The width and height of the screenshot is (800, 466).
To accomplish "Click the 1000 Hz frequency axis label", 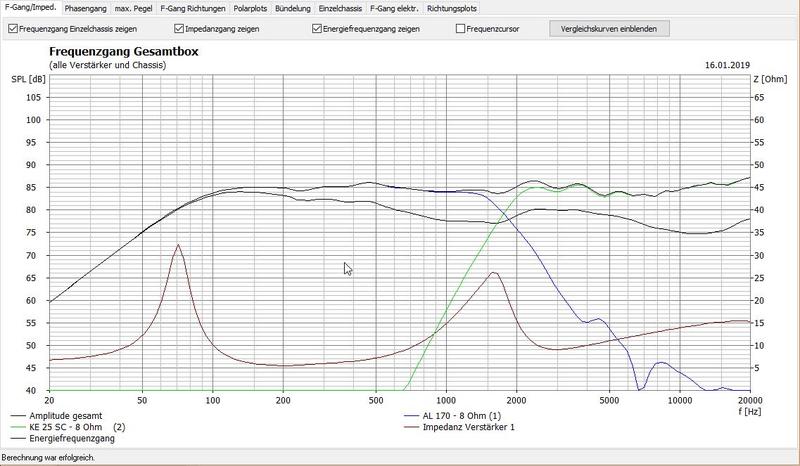I will [446, 401].
